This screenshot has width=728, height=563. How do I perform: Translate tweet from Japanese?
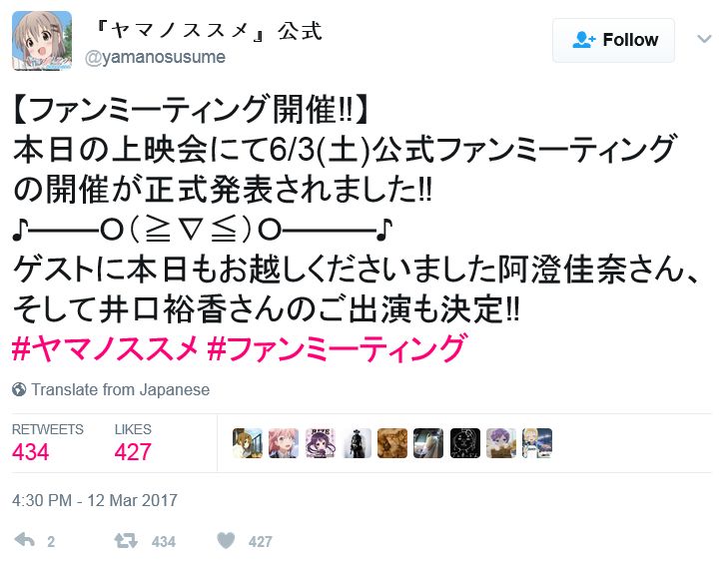[120, 389]
